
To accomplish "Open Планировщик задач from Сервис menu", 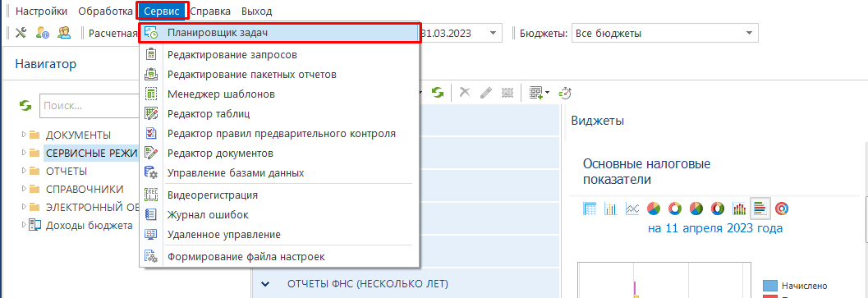I will pos(280,33).
